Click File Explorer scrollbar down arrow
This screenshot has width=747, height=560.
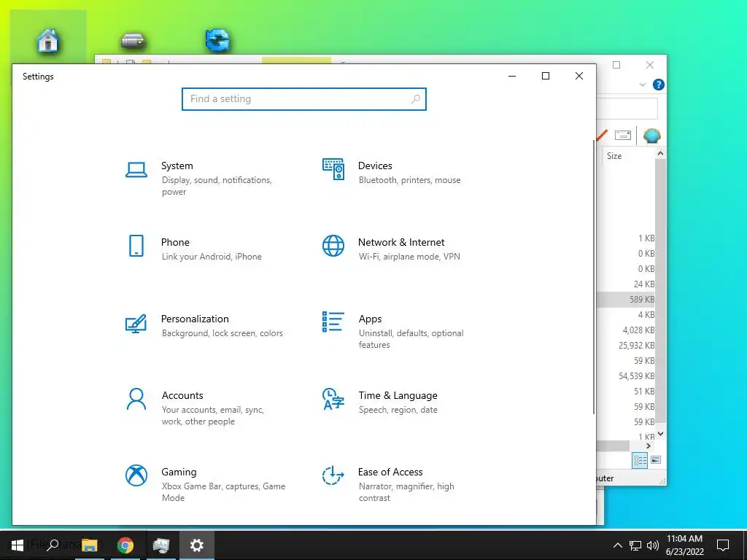click(660, 434)
